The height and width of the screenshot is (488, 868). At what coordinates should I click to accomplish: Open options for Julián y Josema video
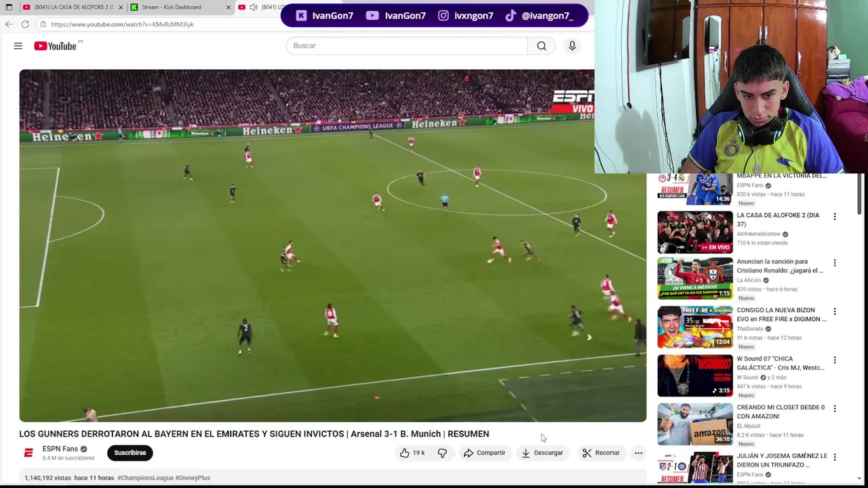pyautogui.click(x=835, y=458)
